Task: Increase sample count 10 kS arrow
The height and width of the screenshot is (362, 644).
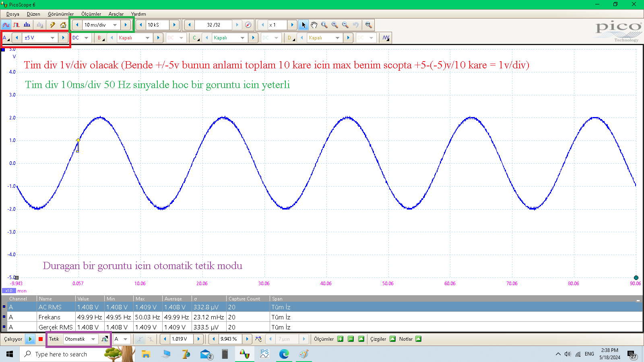Action: click(x=174, y=25)
